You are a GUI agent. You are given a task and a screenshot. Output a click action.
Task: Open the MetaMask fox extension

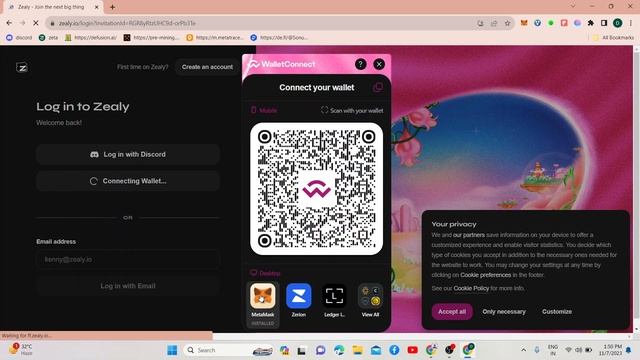(524, 23)
